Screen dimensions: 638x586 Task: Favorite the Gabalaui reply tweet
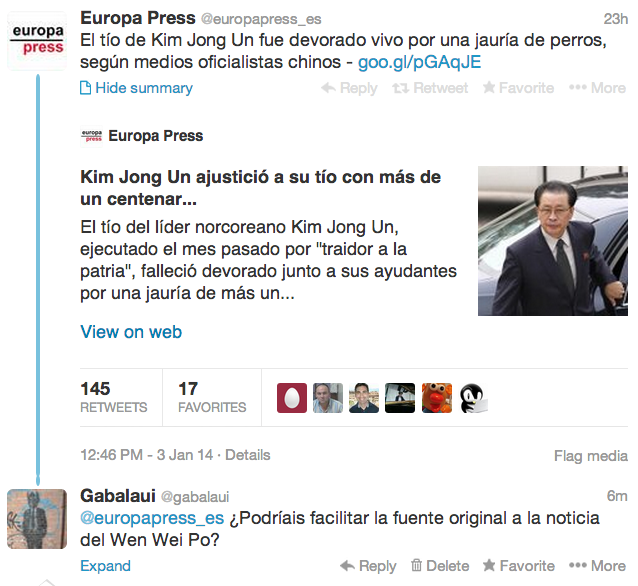[519, 566]
